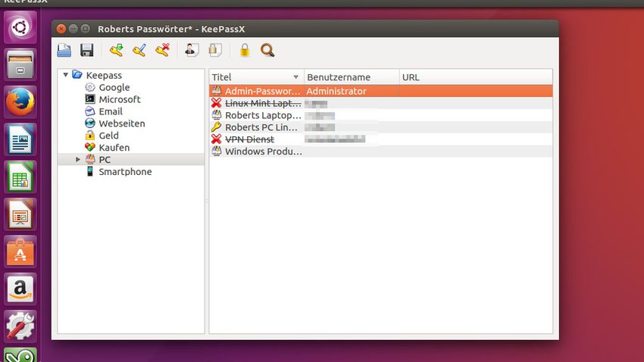
Task: Select the Microsoft group
Action: click(120, 99)
